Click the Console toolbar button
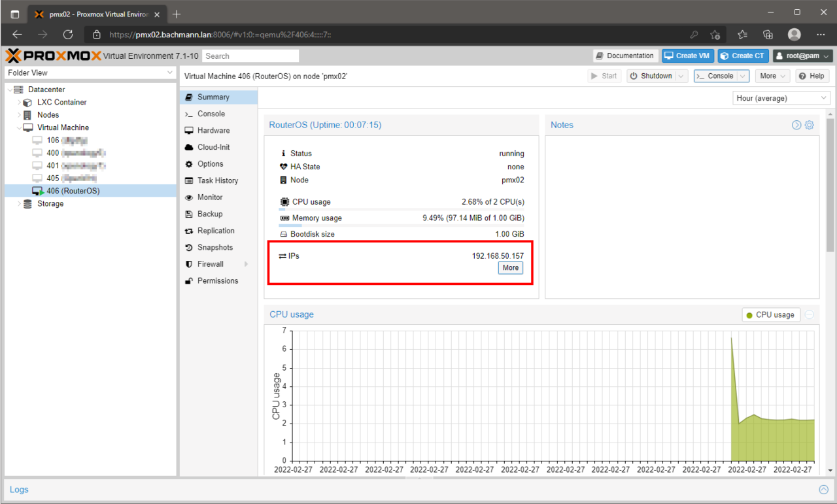Image resolution: width=837 pixels, height=504 pixels. click(715, 76)
